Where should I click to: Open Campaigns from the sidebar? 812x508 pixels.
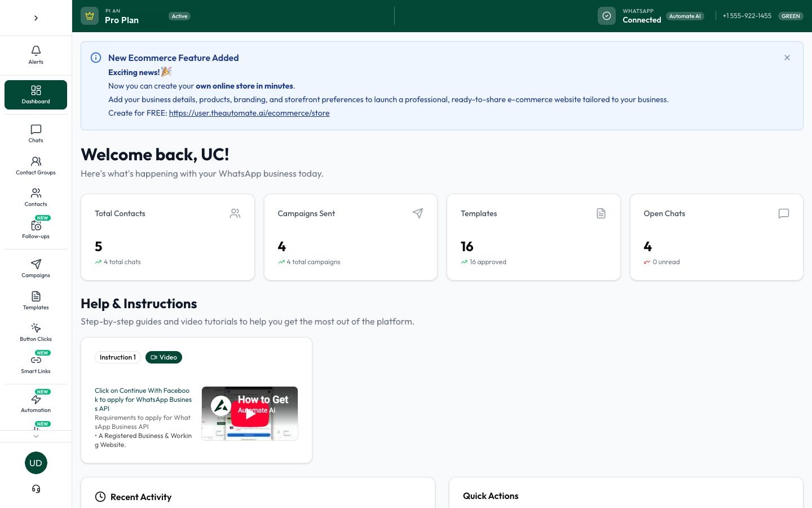click(36, 269)
